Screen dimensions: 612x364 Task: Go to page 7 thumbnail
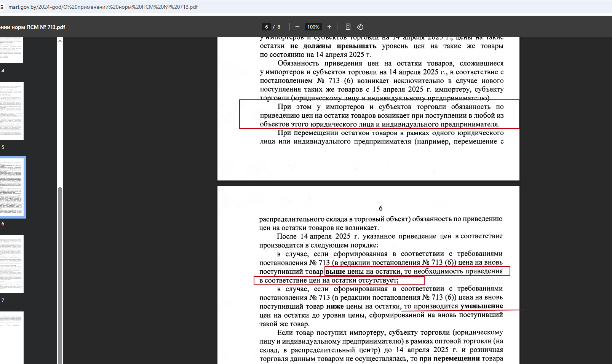11,263
